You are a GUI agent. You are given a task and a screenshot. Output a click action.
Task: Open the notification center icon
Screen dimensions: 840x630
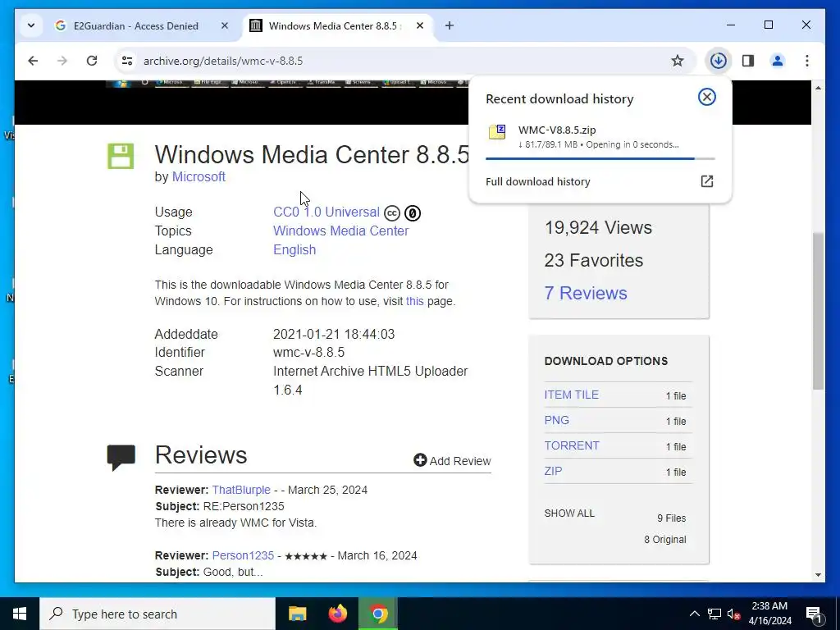coord(814,614)
